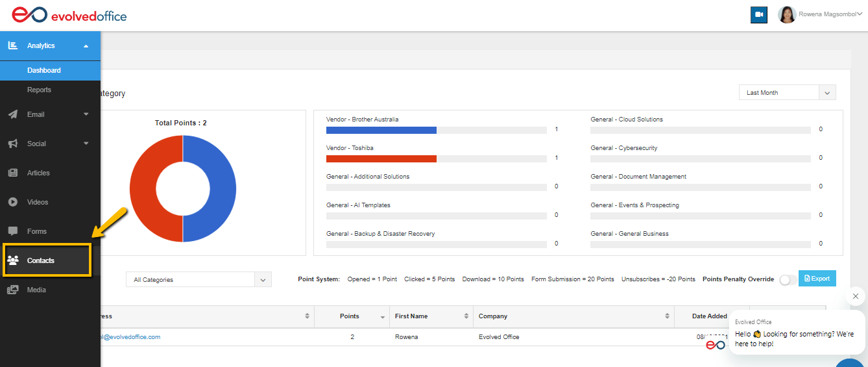Screen dimensions: 868x367
Task: Click the Evolved Office logo
Action: (x=69, y=14)
